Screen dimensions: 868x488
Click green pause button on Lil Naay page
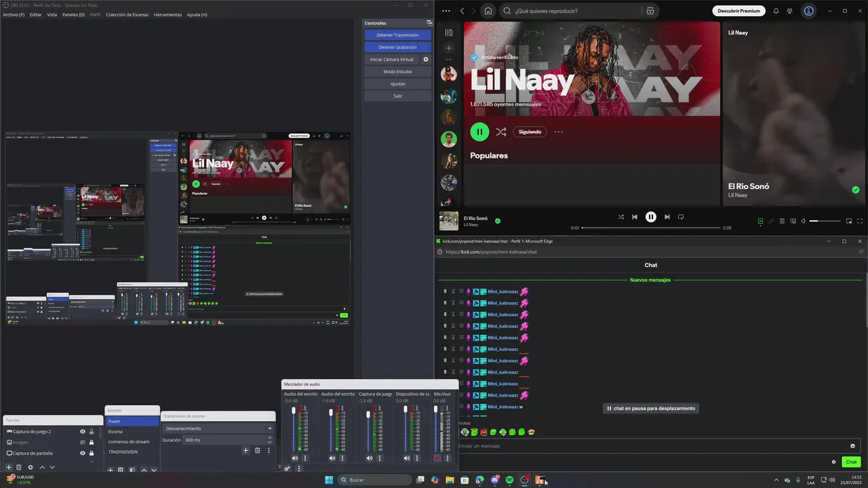[479, 131]
